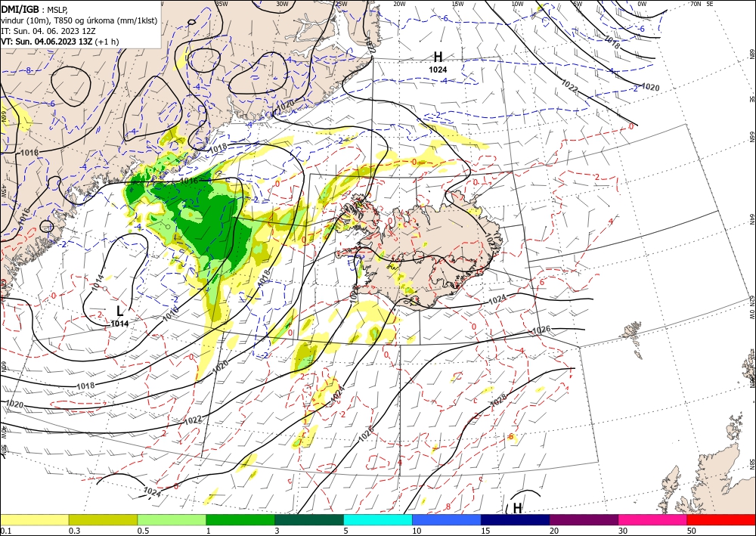The image size is (756, 536).
Task: Click the legend tick label "0.1"
Action: [x=5, y=531]
